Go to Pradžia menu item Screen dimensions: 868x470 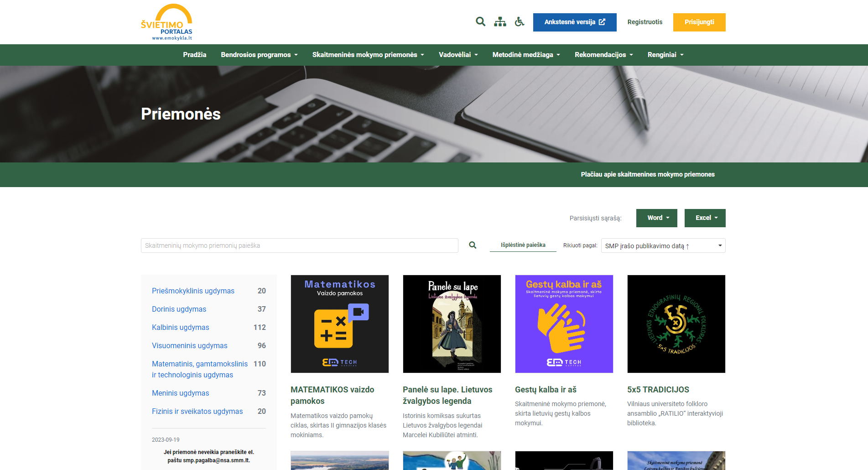(x=195, y=55)
